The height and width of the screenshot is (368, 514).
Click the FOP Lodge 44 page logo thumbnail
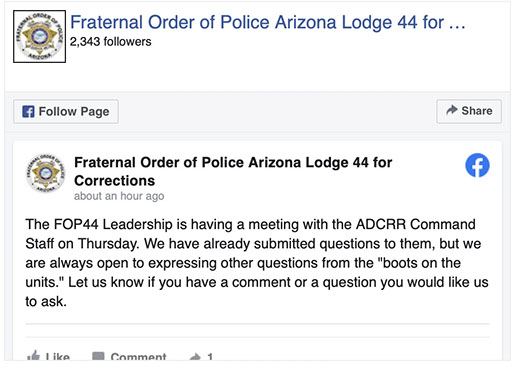pos(39,36)
